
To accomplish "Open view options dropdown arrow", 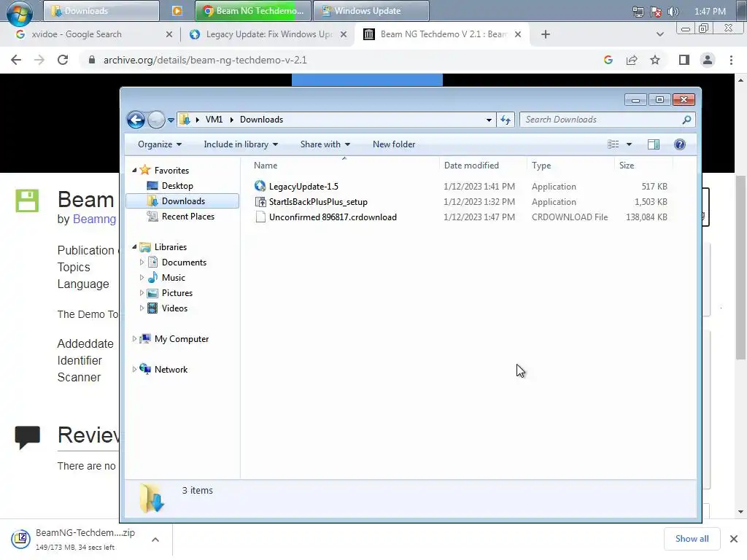I will [x=629, y=144].
